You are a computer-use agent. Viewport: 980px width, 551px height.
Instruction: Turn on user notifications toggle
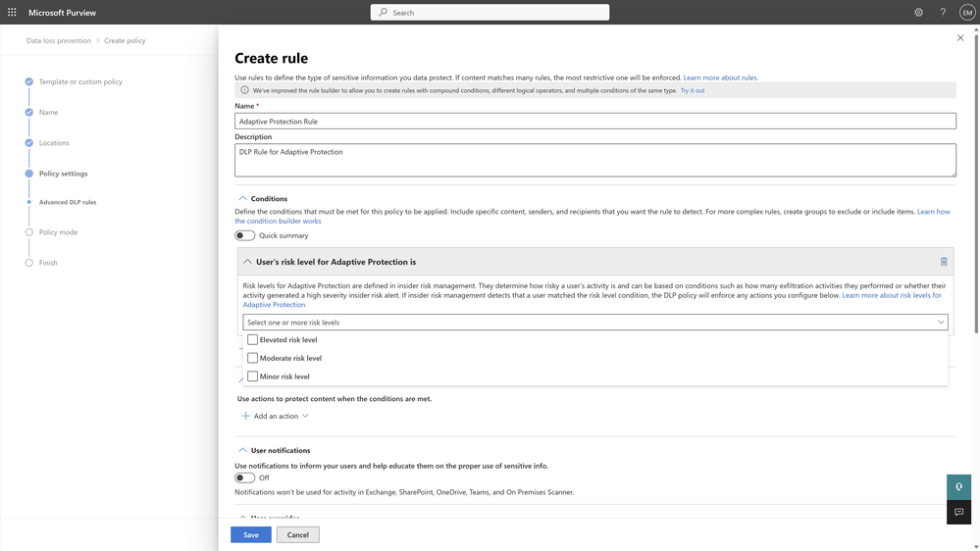tap(245, 477)
